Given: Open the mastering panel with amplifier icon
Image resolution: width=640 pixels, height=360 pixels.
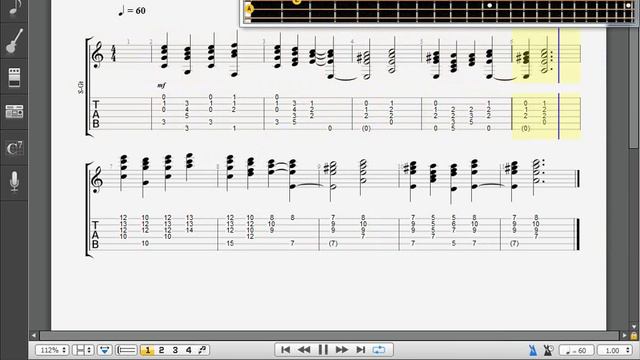Looking at the screenshot, I should coord(14,112).
